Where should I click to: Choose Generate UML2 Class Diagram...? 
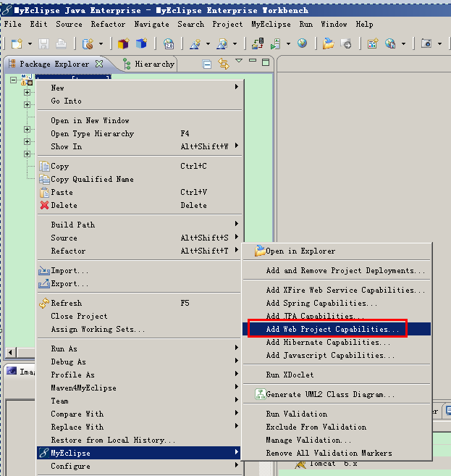pos(337,395)
